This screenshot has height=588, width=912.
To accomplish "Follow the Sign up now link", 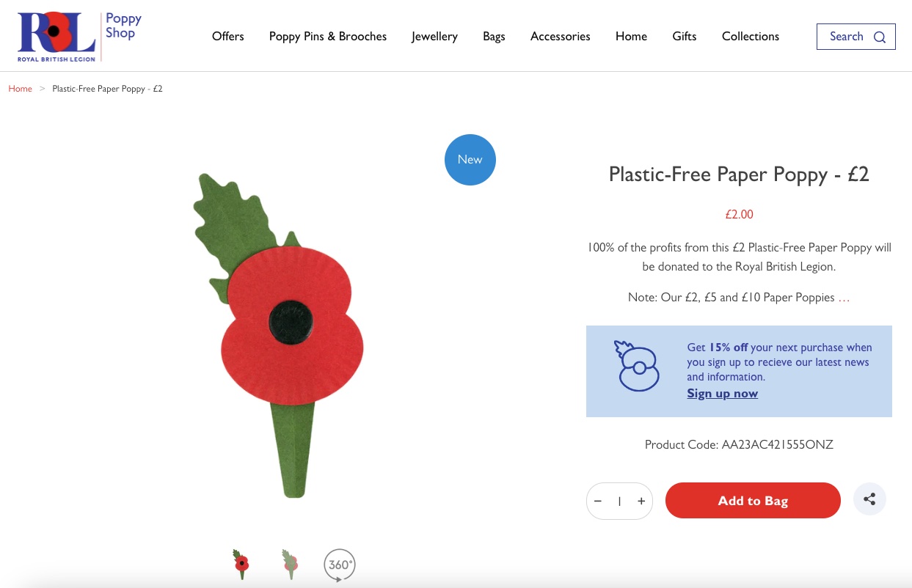I will [723, 393].
